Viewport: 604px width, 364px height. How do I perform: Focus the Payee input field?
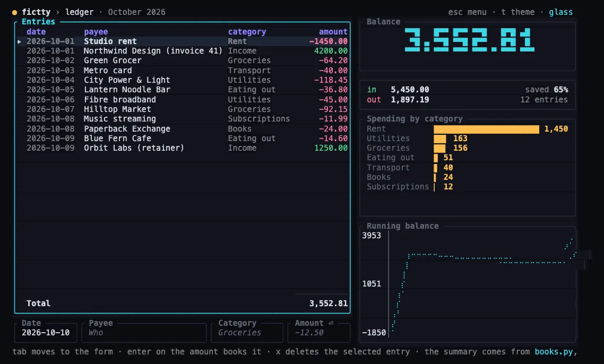click(144, 332)
